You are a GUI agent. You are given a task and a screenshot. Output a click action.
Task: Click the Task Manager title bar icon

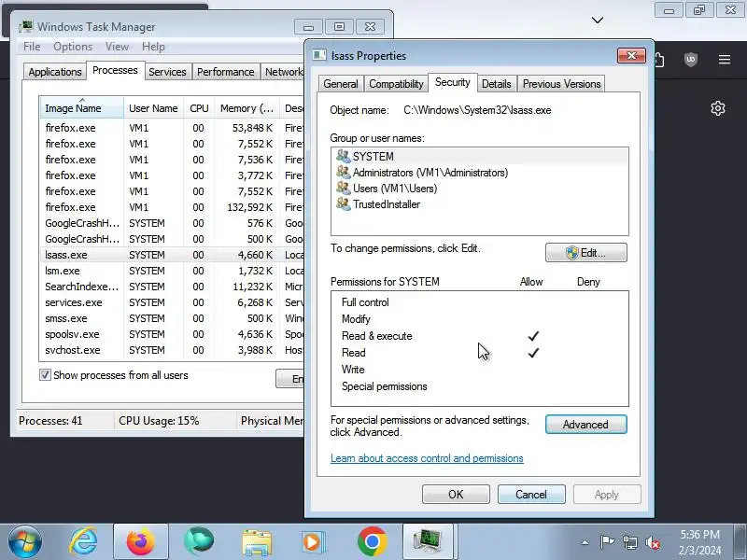pyautogui.click(x=26, y=27)
